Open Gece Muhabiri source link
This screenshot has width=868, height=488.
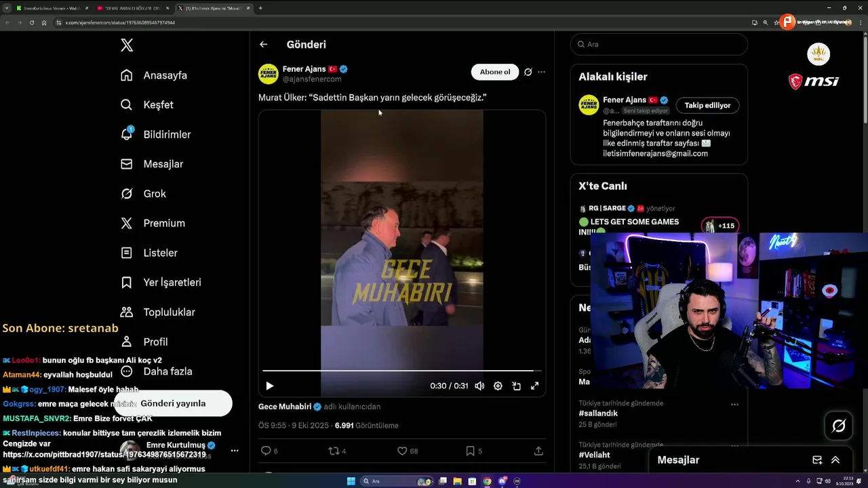(x=285, y=407)
